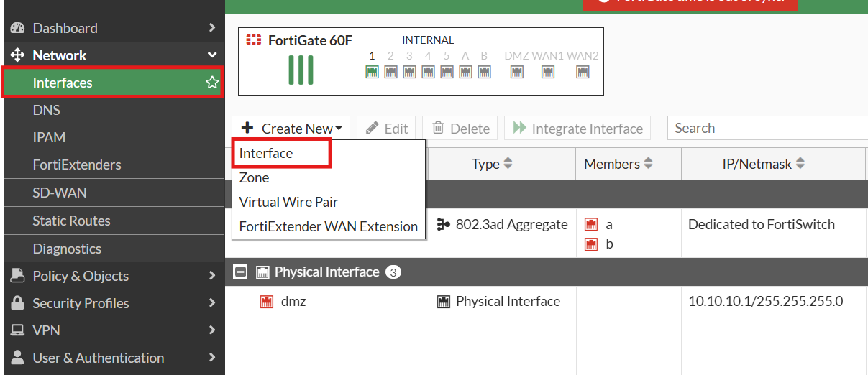Click member b port icon
This screenshot has height=375, width=868.
pos(591,244)
